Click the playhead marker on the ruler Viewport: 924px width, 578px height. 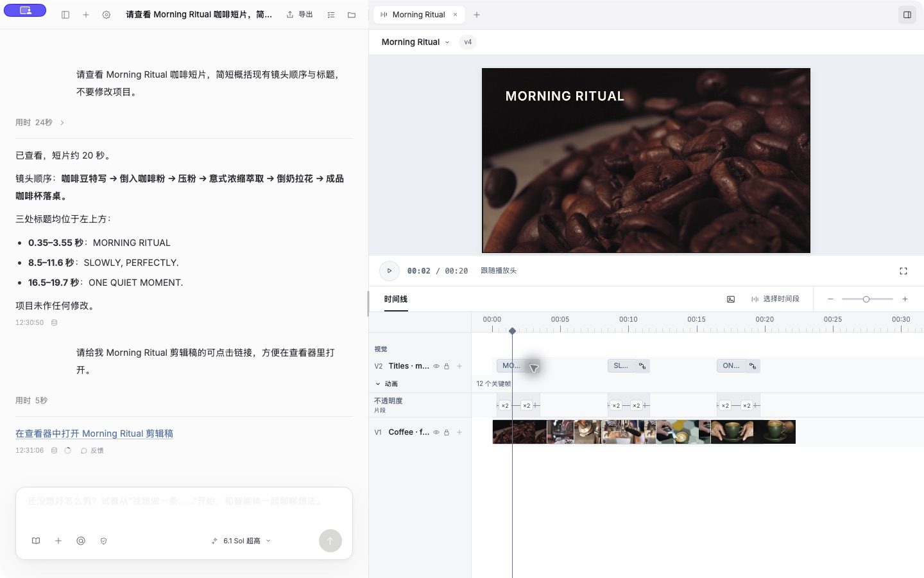512,331
